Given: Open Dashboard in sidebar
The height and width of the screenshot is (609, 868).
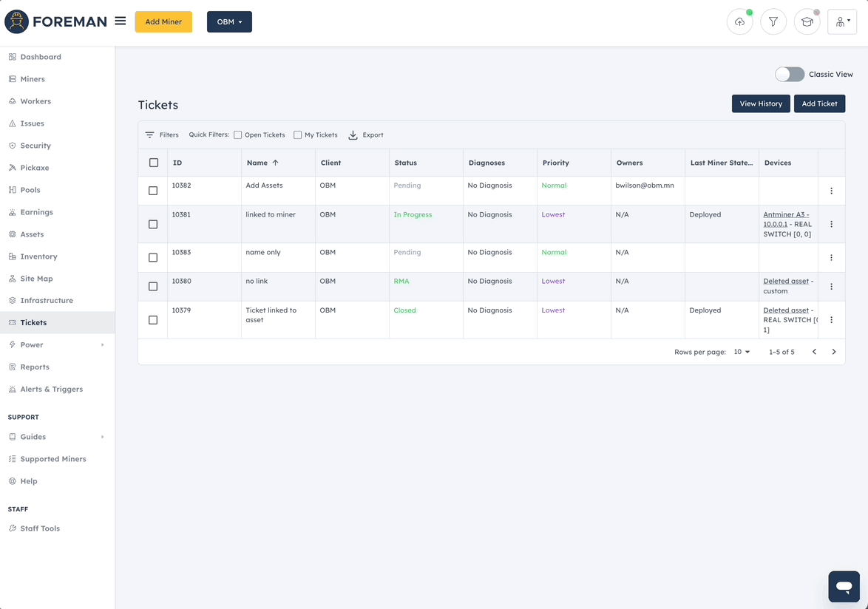Looking at the screenshot, I should coord(57,57).
